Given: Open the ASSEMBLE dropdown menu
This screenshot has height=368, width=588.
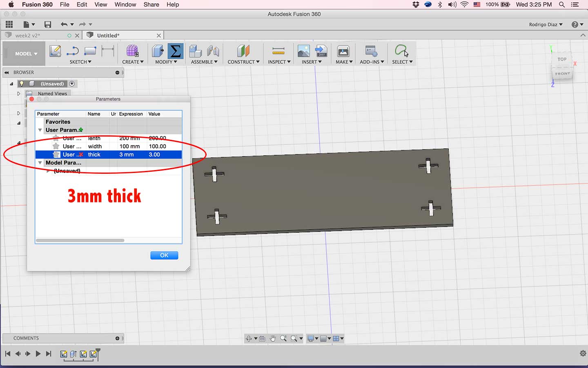Looking at the screenshot, I should coord(204,62).
